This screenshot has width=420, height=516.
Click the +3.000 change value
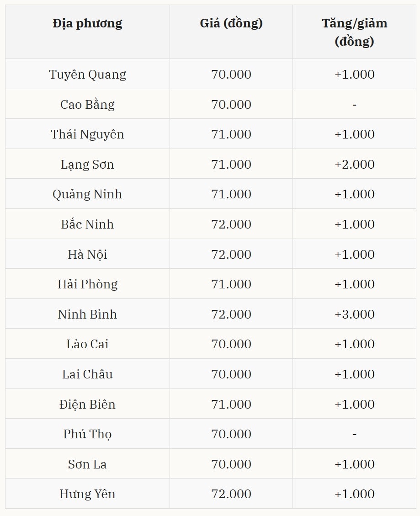(x=354, y=314)
